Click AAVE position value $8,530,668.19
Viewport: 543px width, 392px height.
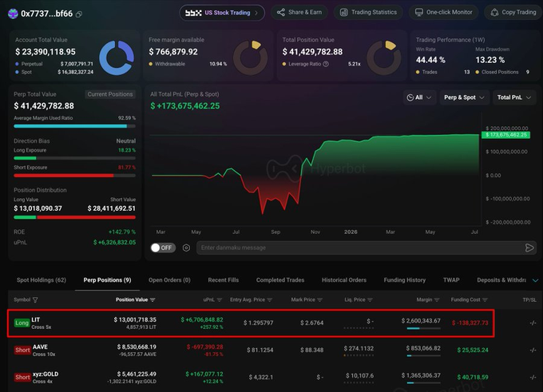tap(137, 346)
